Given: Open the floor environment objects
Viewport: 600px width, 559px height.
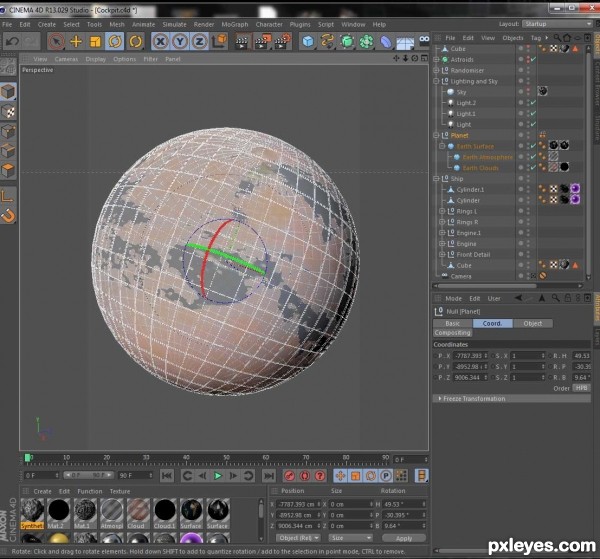Looking at the screenshot, I should click(405, 42).
